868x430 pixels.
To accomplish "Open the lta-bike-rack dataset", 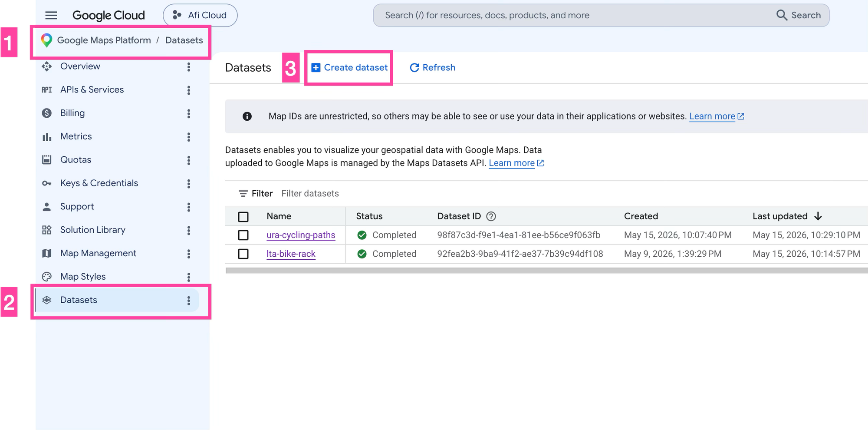I will 291,254.
